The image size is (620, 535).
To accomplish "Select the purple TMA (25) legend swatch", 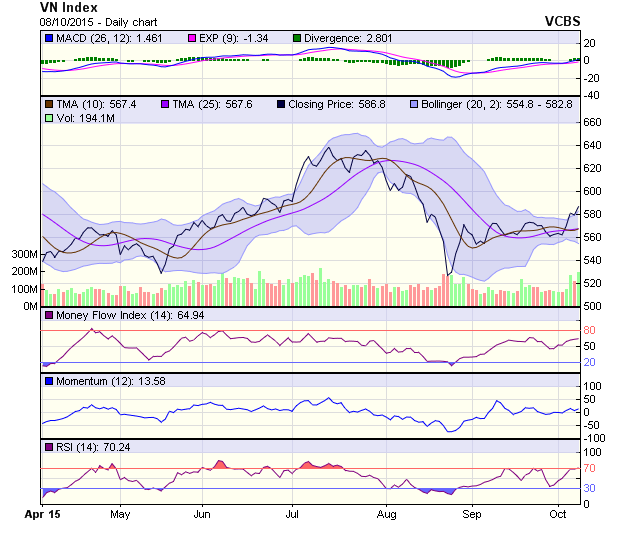I will 165,103.
